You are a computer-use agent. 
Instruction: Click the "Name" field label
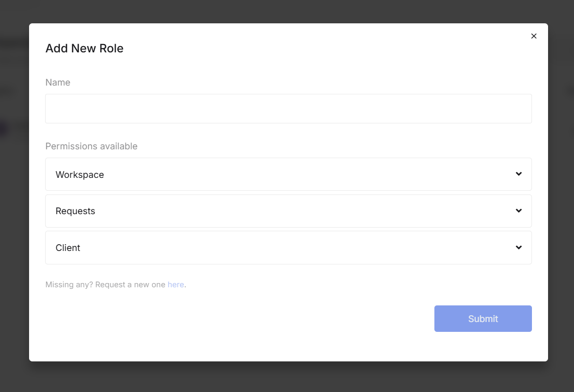pos(58,82)
